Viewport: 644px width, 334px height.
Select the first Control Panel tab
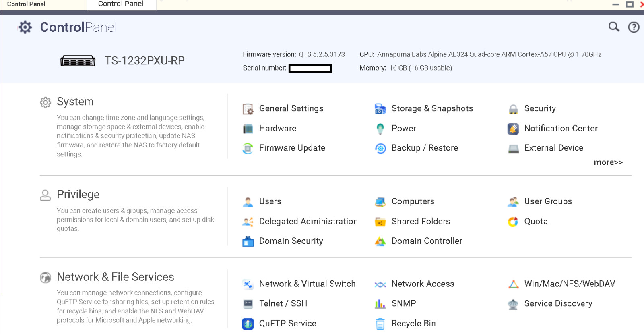pos(26,4)
